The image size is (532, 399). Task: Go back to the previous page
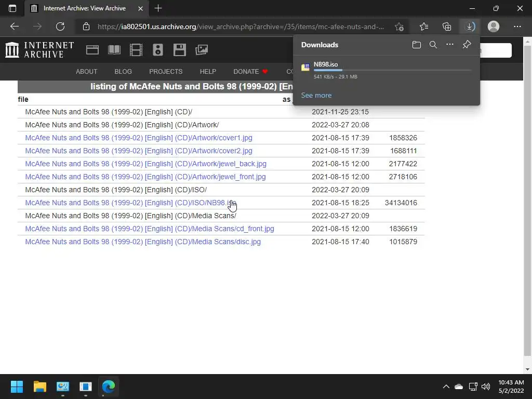point(14,26)
